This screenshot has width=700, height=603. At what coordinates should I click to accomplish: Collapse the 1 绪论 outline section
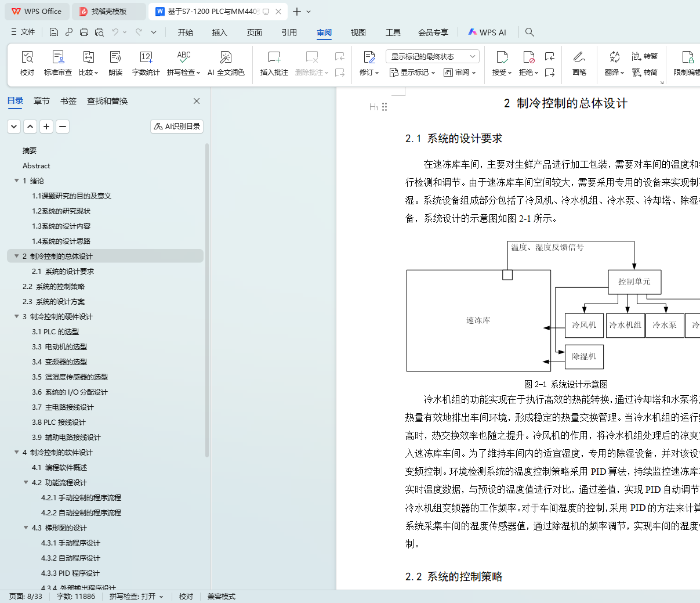pos(16,180)
